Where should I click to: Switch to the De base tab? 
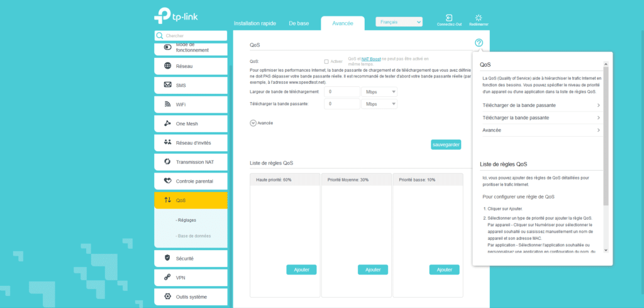click(x=299, y=23)
